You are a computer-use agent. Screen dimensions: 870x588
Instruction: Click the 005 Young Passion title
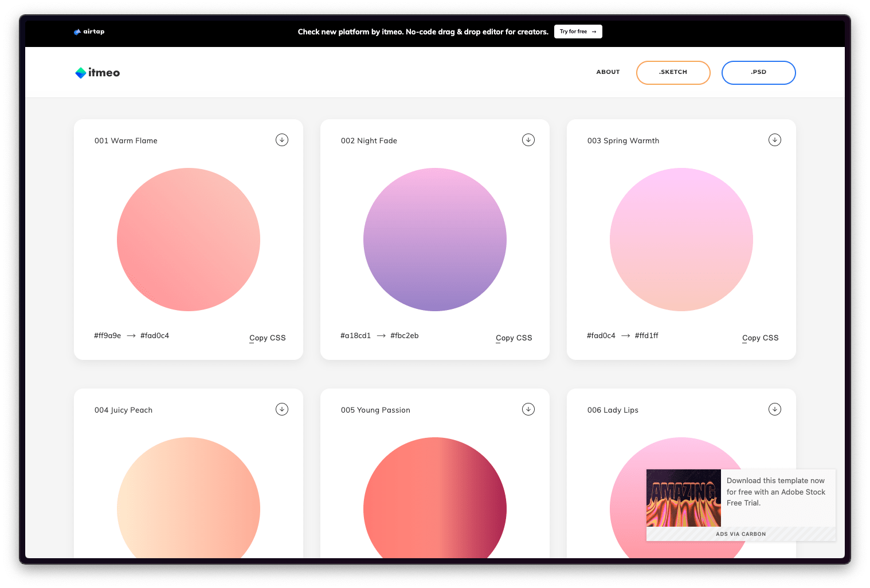(x=376, y=410)
